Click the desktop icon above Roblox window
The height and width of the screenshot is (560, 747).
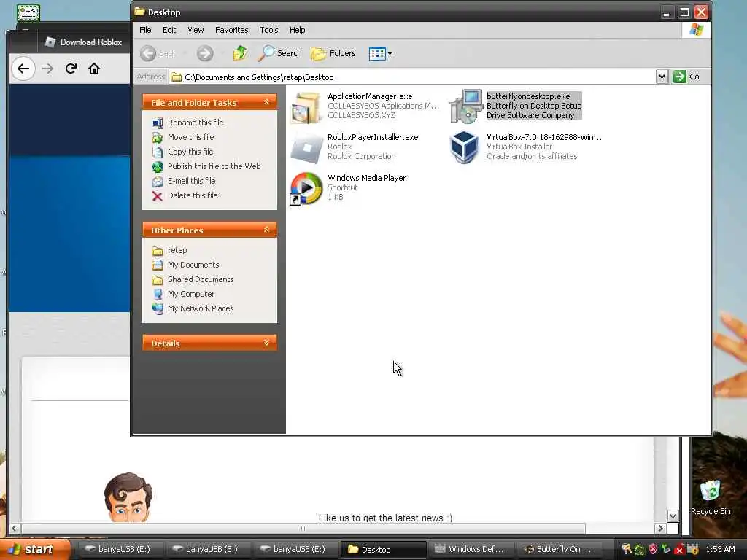pos(28,12)
